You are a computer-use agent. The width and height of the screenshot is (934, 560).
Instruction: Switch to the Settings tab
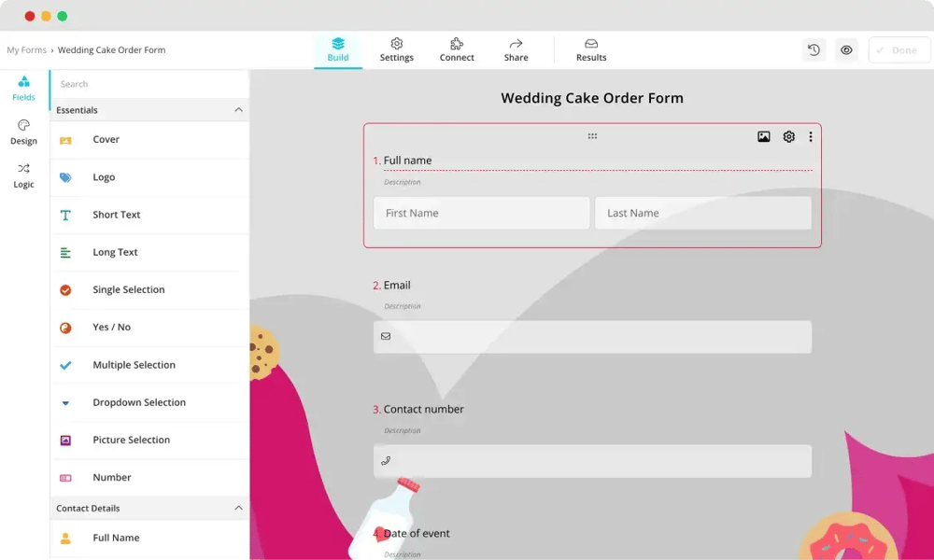(396, 49)
